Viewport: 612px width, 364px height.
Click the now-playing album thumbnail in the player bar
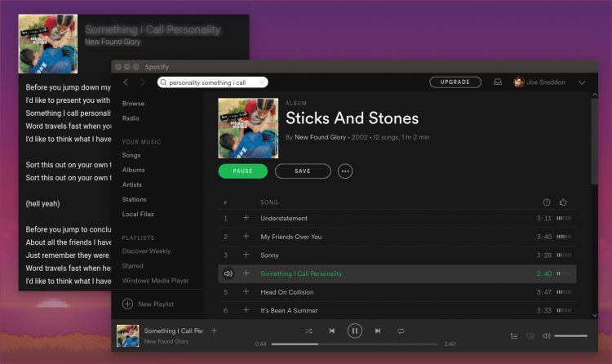point(127,335)
